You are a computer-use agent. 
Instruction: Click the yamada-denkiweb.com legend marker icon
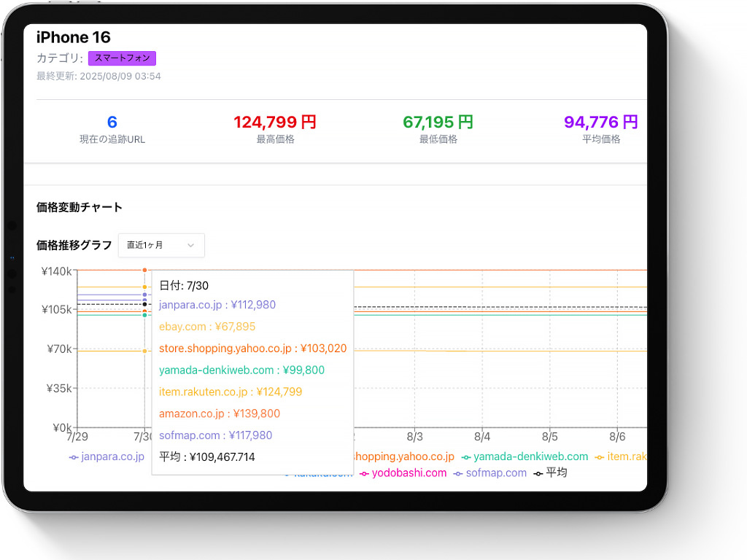(x=466, y=457)
